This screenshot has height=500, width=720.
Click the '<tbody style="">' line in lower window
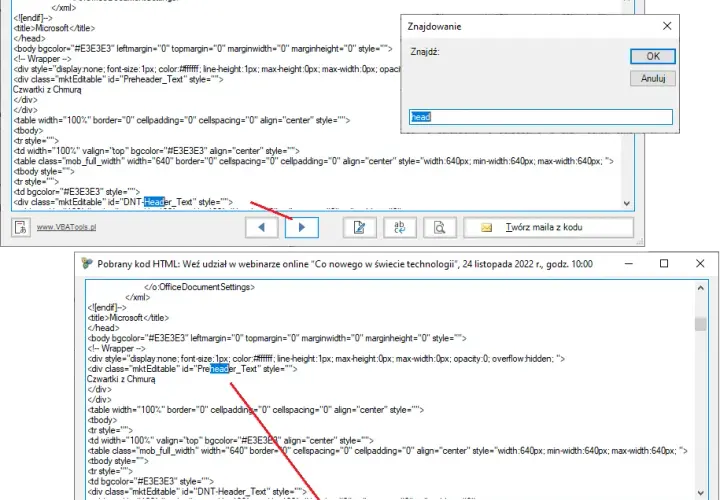[x=118, y=461]
